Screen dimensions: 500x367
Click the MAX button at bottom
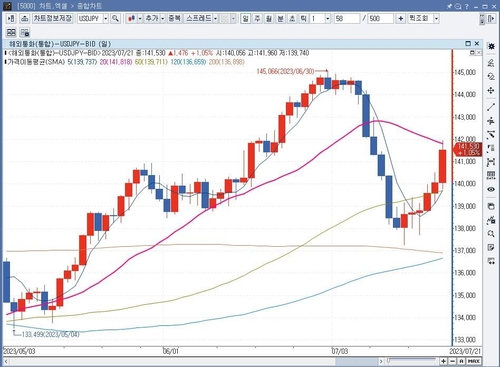tap(474, 361)
